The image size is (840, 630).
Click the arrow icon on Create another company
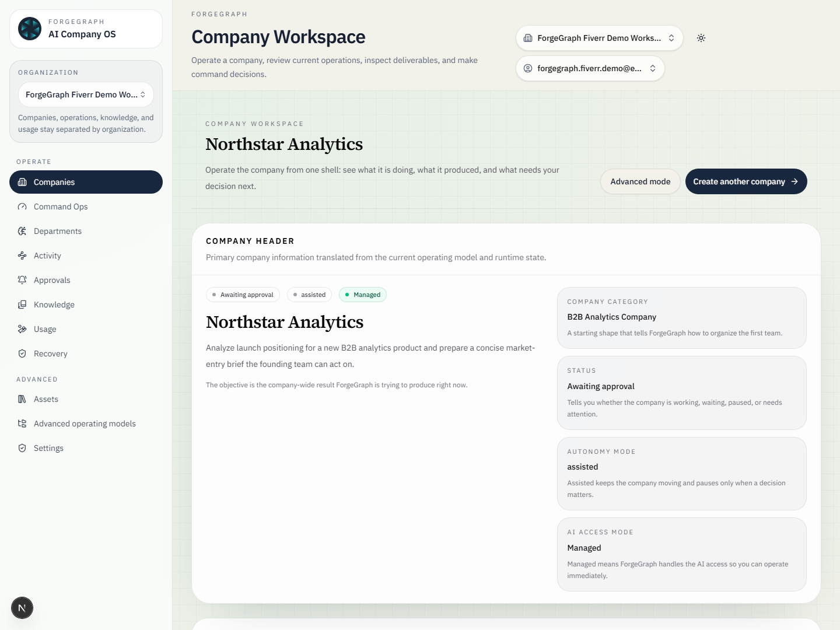click(794, 181)
